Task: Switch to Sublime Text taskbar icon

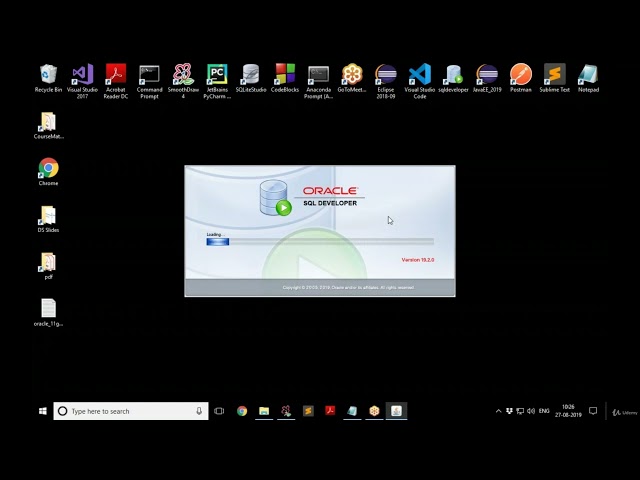Action: tap(308, 411)
